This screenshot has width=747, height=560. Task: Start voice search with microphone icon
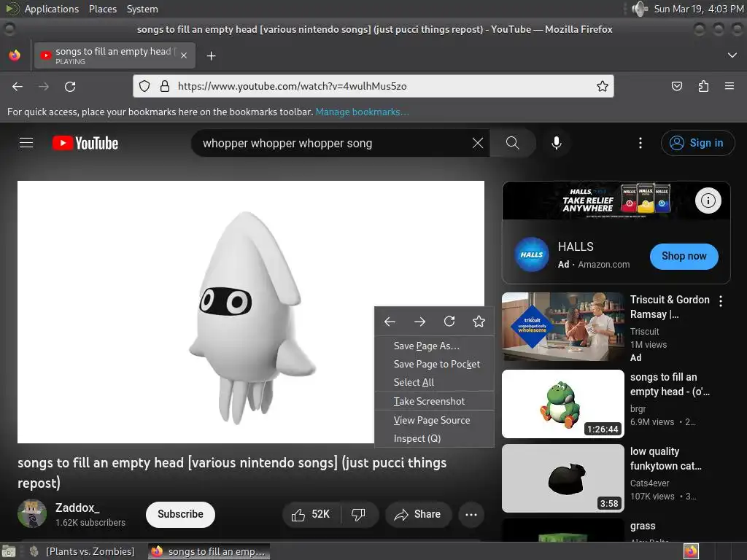point(557,143)
